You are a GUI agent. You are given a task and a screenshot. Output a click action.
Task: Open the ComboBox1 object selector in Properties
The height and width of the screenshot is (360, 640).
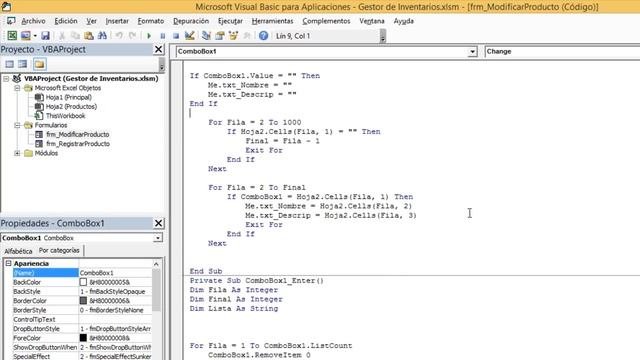pyautogui.click(x=158, y=238)
